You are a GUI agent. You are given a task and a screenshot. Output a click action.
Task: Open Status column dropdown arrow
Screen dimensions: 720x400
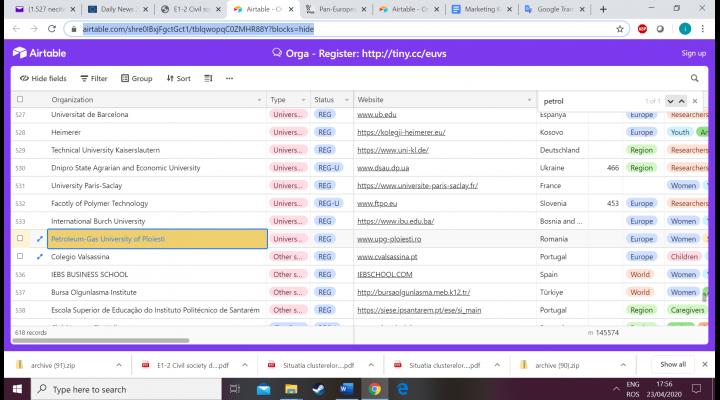click(346, 100)
